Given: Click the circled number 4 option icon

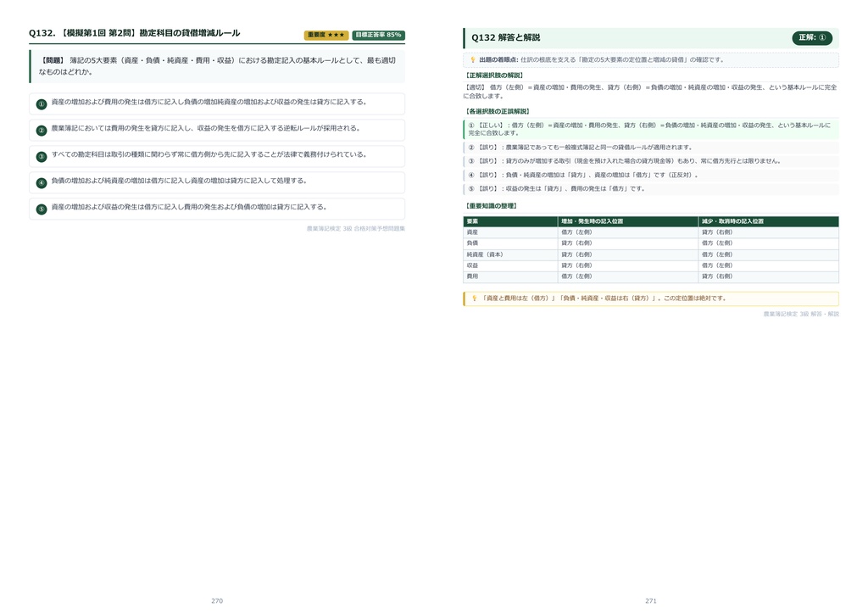Looking at the screenshot, I should (x=42, y=183).
